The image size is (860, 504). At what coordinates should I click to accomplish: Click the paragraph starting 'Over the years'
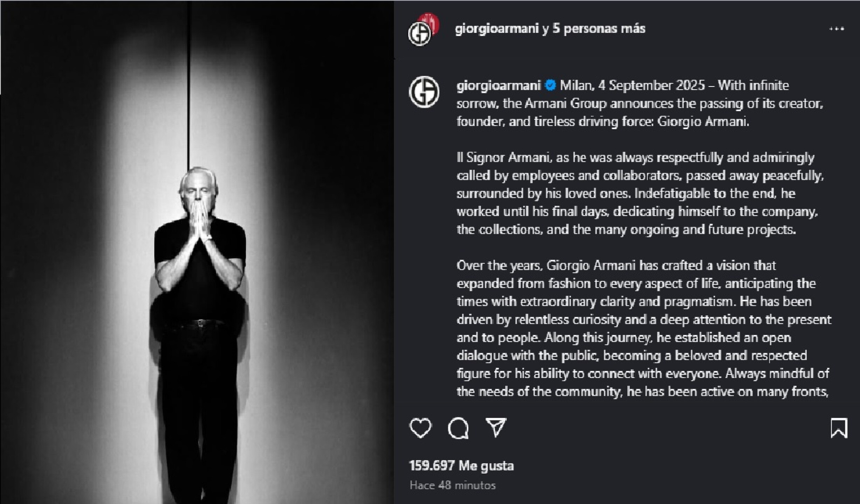coord(644,328)
